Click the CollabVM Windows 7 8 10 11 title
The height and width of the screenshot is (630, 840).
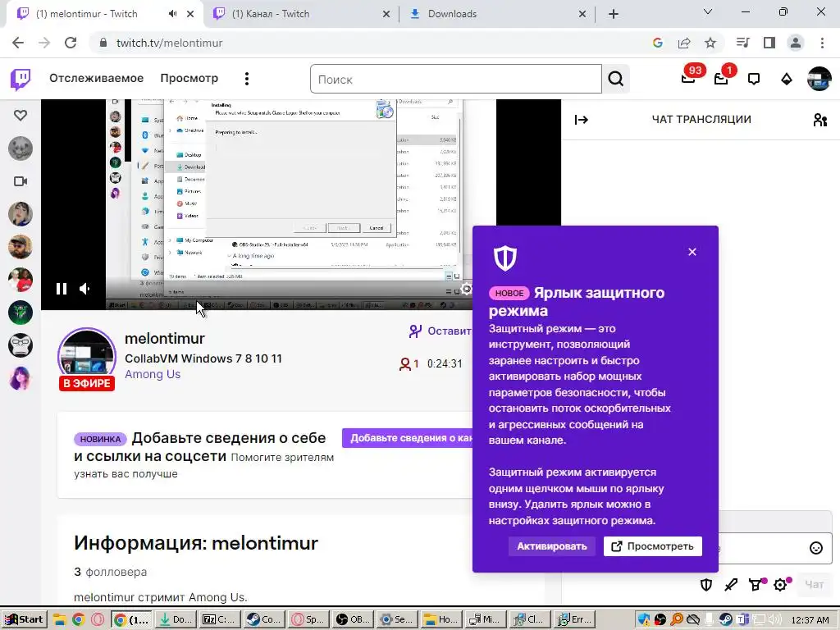point(203,358)
